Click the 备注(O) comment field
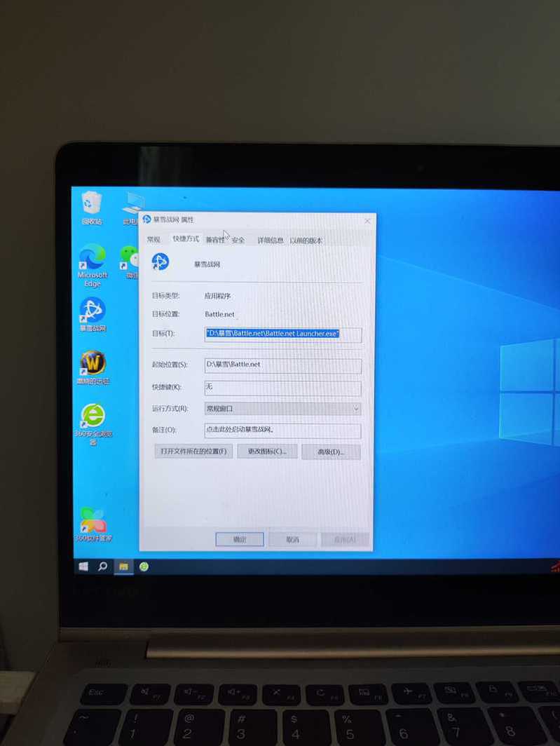This screenshot has width=560, height=746. 282,430
